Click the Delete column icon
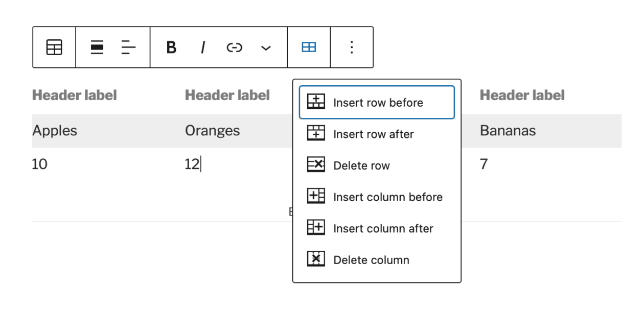644x312 pixels. pos(316,259)
